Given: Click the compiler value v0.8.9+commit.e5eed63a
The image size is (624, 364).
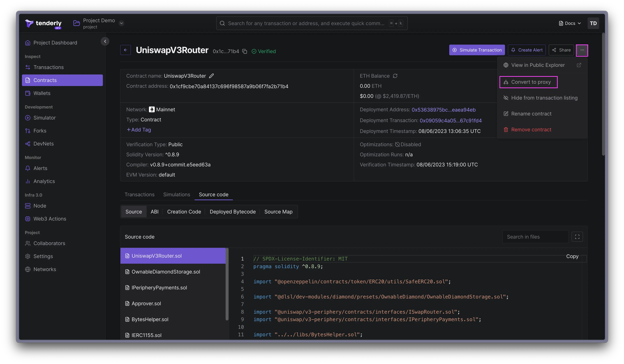Looking at the screenshot, I should point(180,165).
